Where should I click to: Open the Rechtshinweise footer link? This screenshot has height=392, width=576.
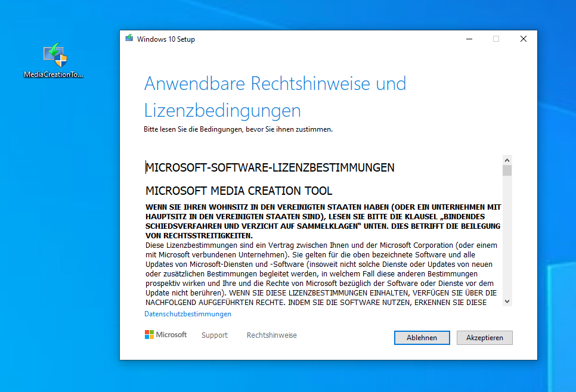pyautogui.click(x=272, y=335)
